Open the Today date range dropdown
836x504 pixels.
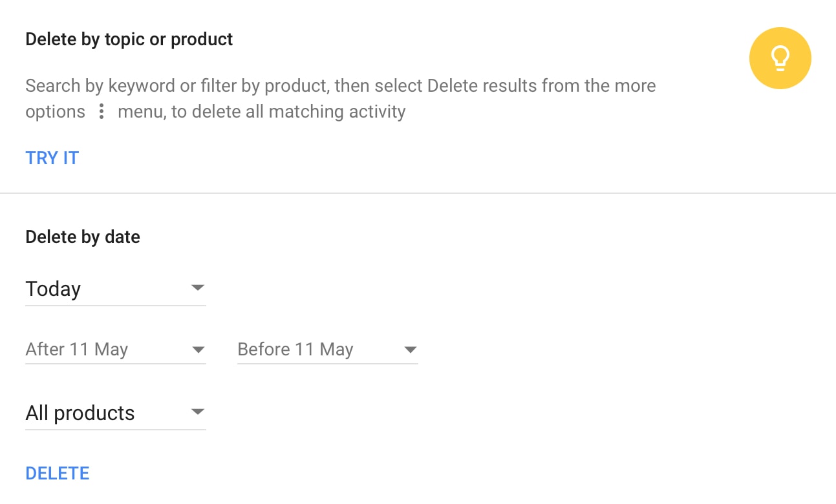coord(115,289)
